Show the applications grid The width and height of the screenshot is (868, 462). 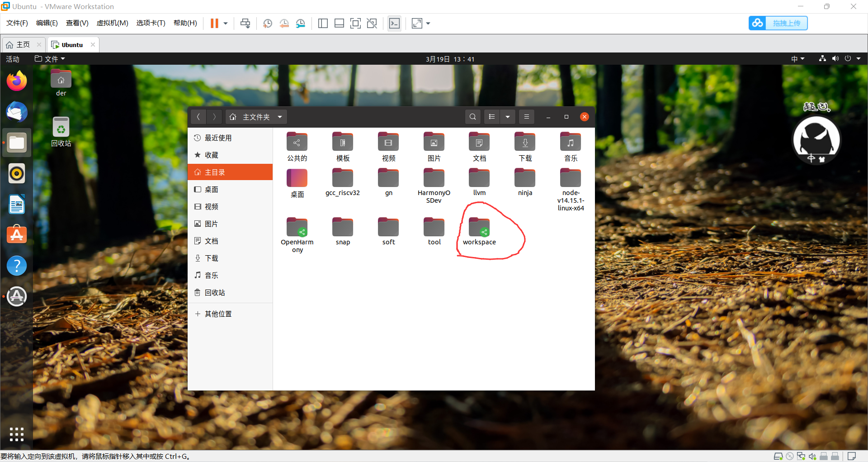coord(17,434)
